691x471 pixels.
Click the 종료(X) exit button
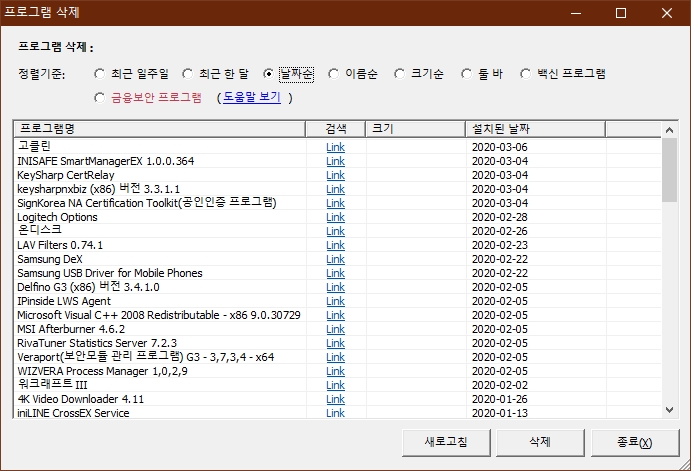click(635, 442)
